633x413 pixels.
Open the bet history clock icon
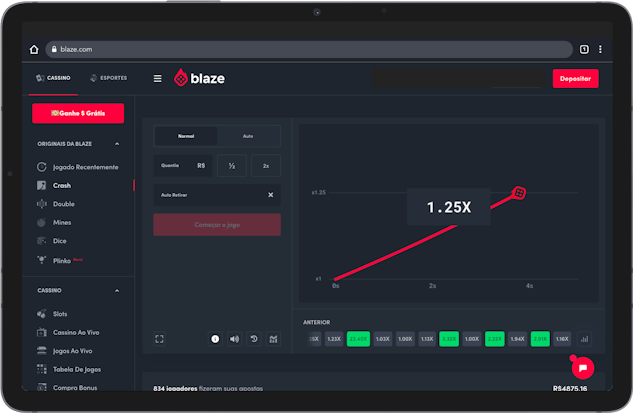[254, 339]
